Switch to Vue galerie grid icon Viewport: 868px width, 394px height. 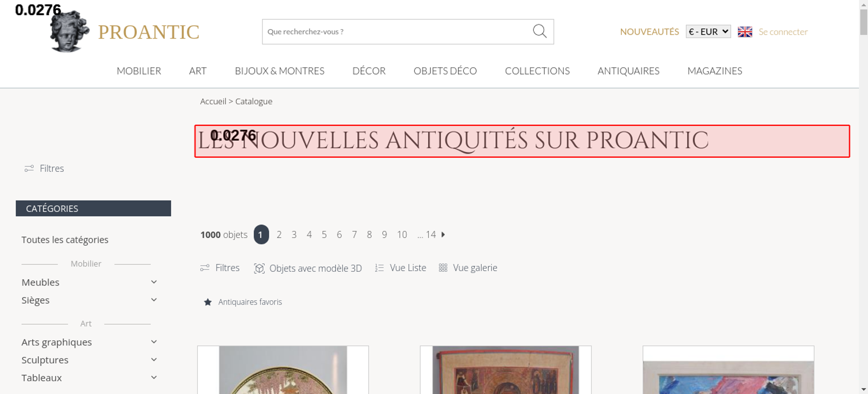pyautogui.click(x=443, y=268)
